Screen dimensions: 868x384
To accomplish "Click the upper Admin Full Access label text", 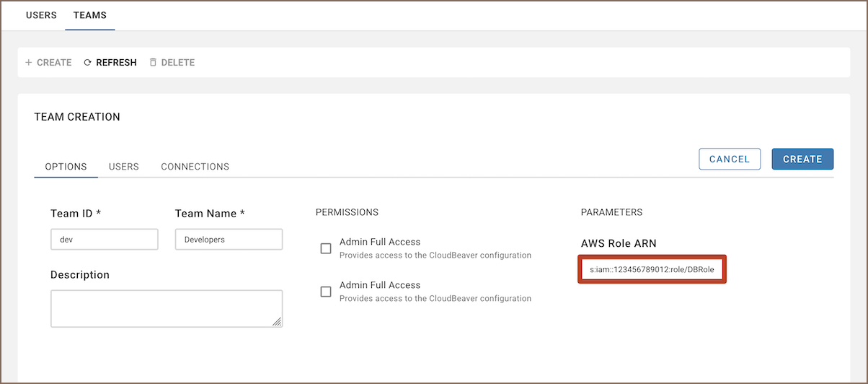I will [x=380, y=243].
